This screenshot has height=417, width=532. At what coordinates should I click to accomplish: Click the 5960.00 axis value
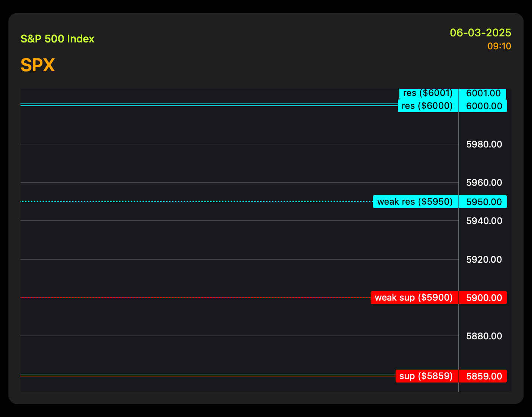484,182
